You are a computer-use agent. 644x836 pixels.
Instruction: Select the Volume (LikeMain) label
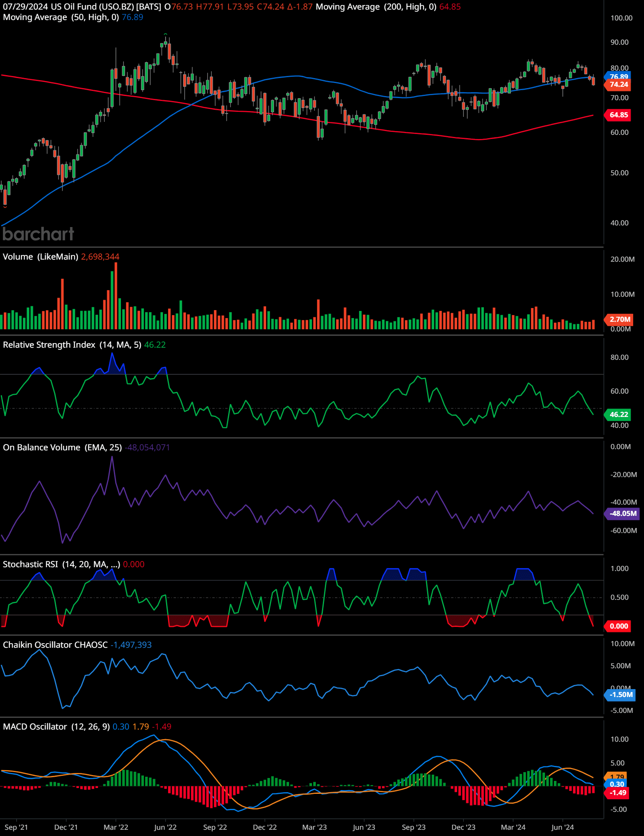point(40,257)
